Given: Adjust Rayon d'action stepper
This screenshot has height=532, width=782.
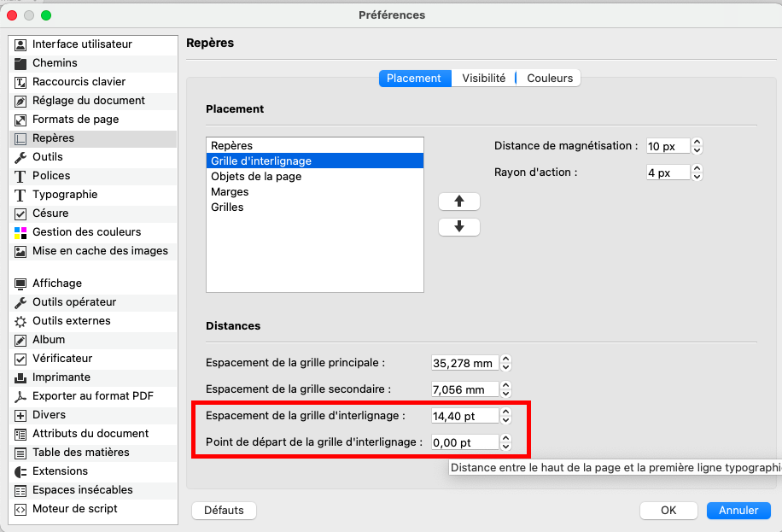Looking at the screenshot, I should [x=697, y=172].
